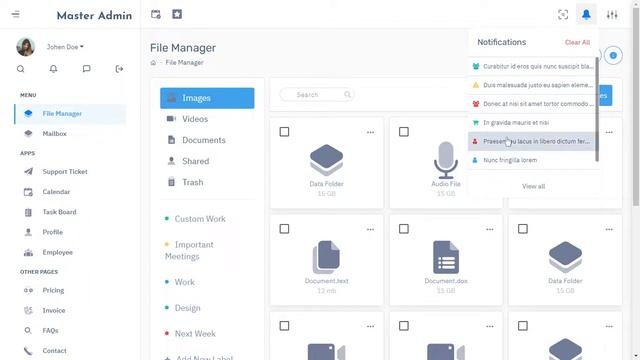Open 'Curabitur id eros' notification
Image resolution: width=640 pixels, height=360 pixels.
tap(532, 66)
